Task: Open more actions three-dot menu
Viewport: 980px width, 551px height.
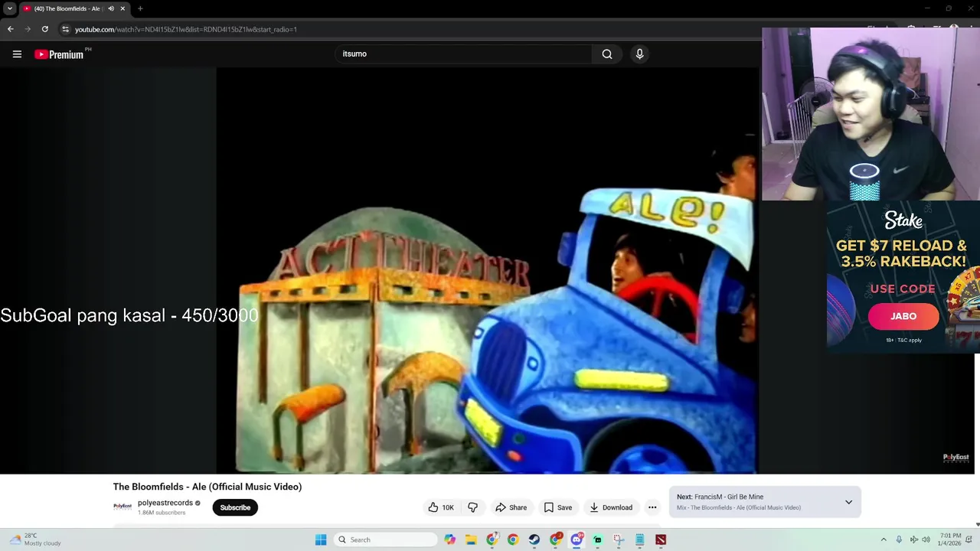Action: click(x=652, y=507)
